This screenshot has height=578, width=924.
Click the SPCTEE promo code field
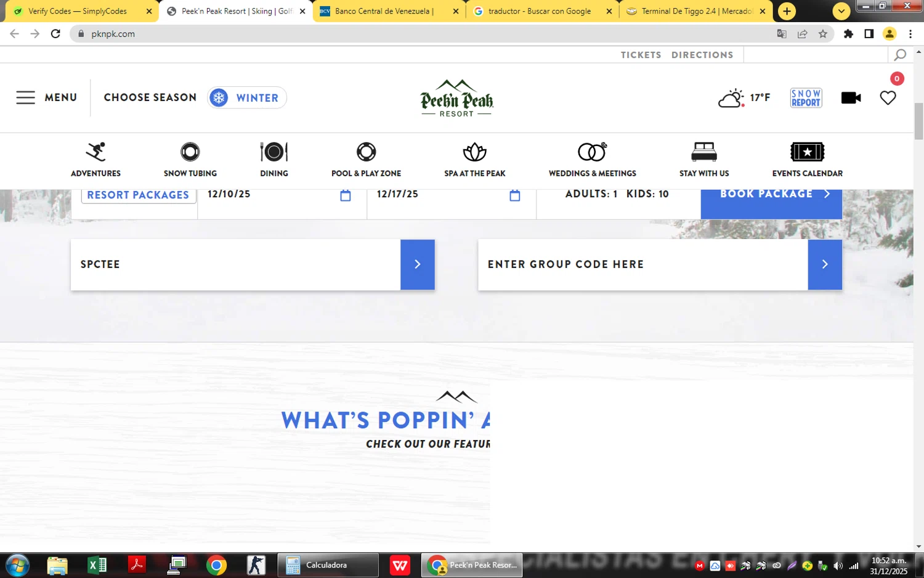coord(235,264)
